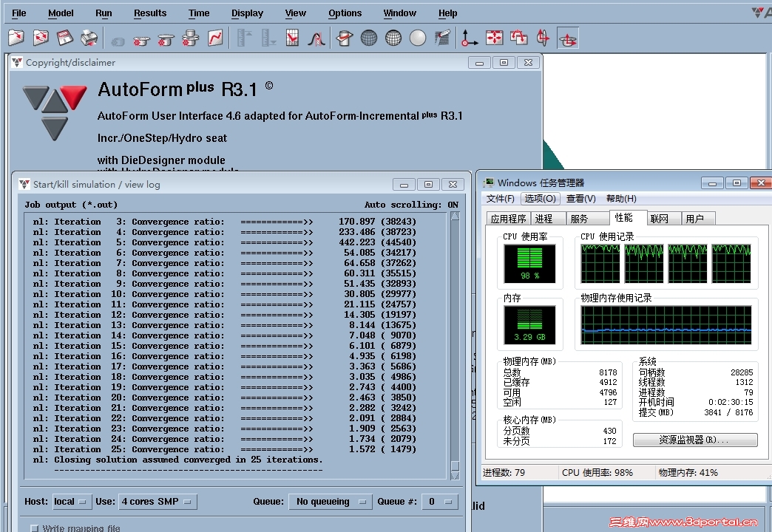772x532 pixels.
Task: Open the distribution bell curve icon
Action: coord(316,38)
